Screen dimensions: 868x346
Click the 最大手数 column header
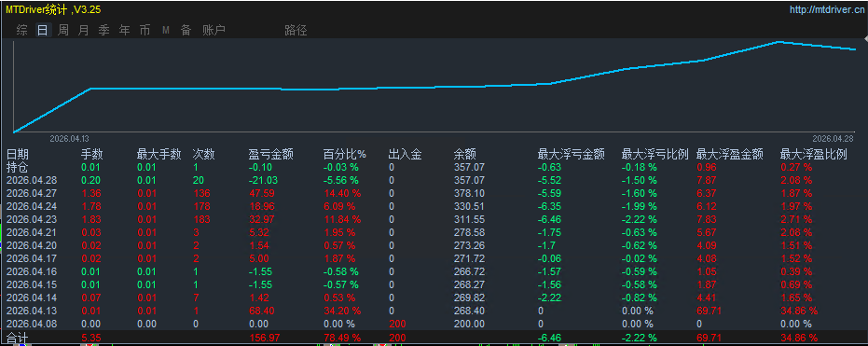tap(159, 155)
